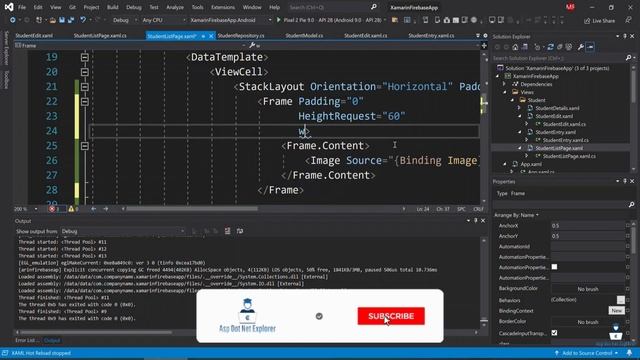The image size is (640, 360).
Task: Clear all output with the Output toolbar icon
Action: [227, 231]
